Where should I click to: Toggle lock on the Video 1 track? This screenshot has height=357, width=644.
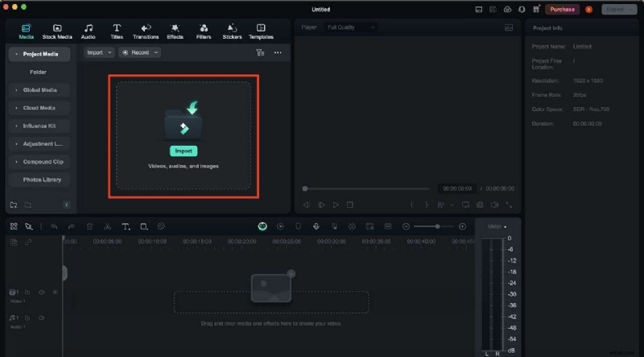coord(27,292)
